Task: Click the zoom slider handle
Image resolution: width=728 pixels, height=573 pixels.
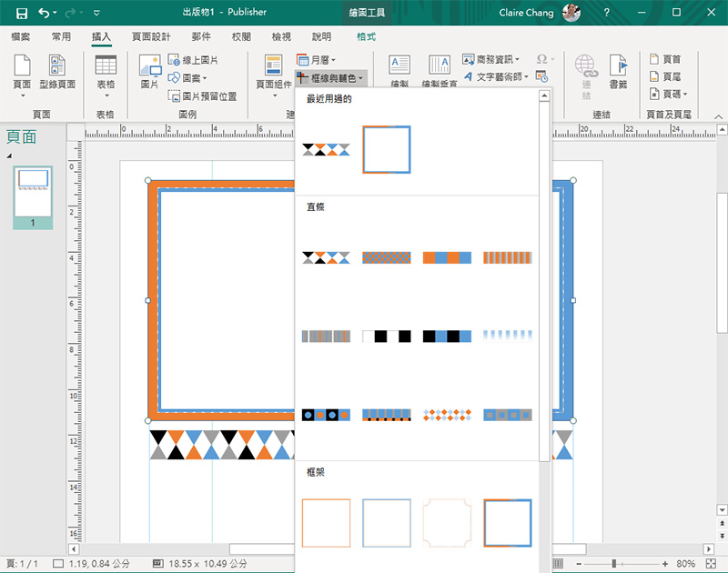Action: click(613, 563)
